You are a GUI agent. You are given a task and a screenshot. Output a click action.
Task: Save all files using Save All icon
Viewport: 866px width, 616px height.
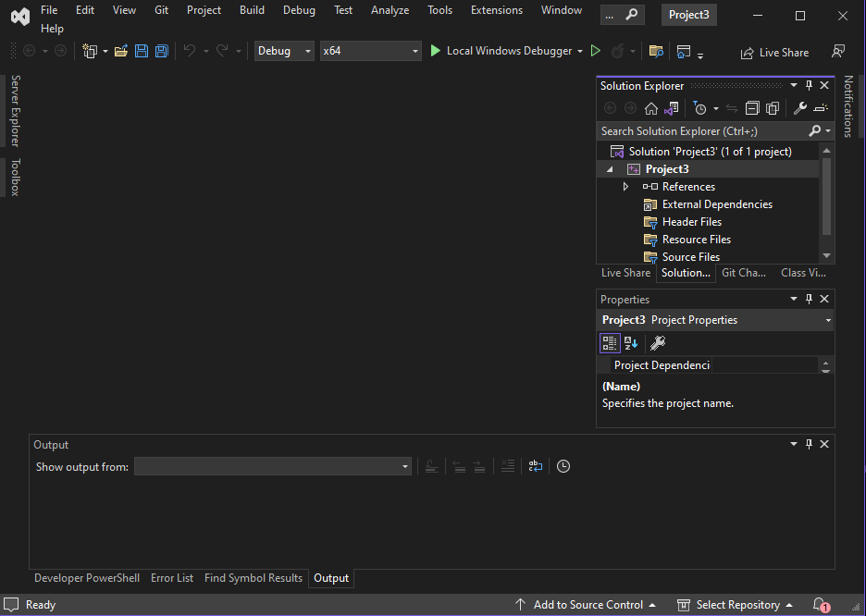[x=161, y=51]
